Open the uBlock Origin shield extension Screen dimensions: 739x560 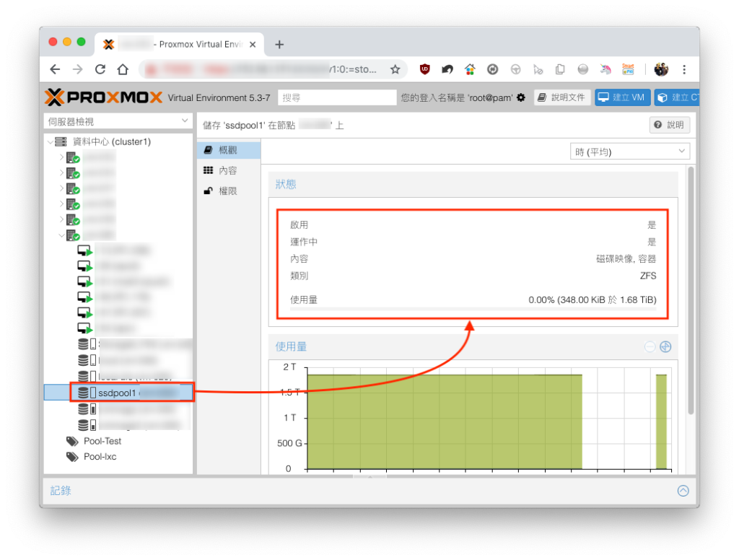point(424,69)
